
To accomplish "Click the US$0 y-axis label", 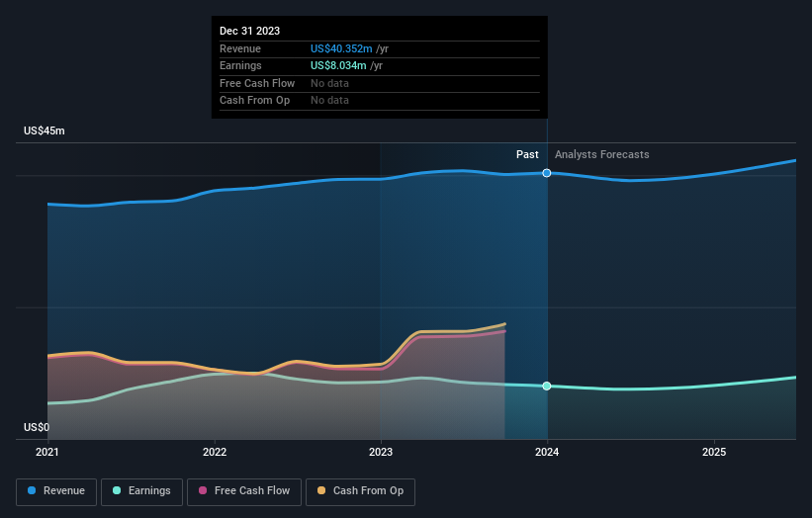I will 37,427.
